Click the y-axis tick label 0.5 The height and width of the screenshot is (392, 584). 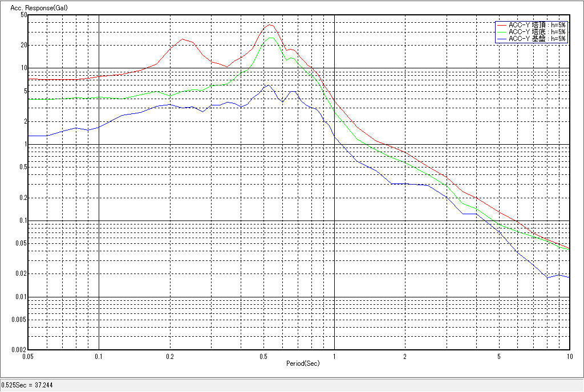[x=22, y=167]
